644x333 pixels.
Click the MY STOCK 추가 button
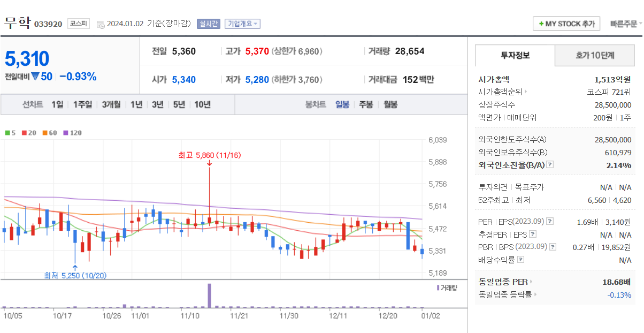[x=566, y=24]
